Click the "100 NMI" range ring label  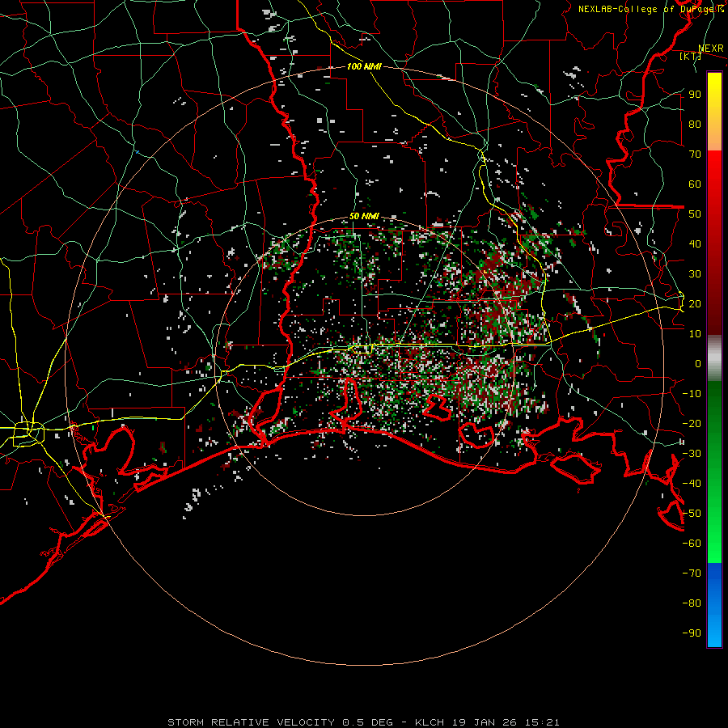click(364, 66)
